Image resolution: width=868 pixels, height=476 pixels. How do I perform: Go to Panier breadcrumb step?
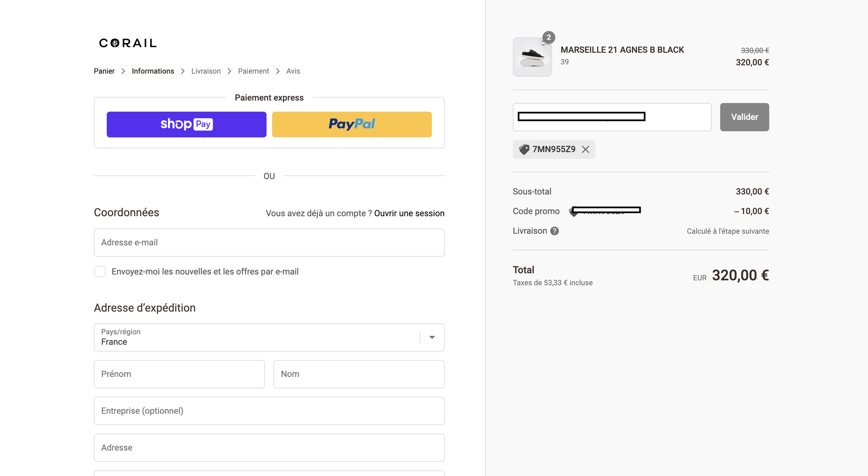104,71
